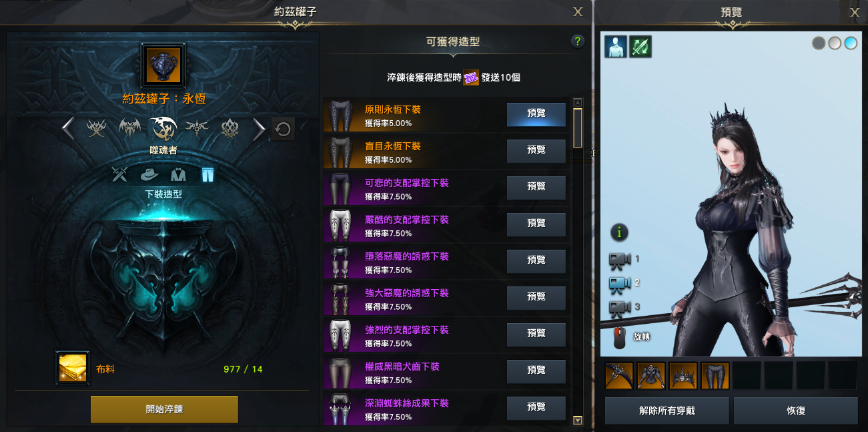This screenshot has height=432, width=868.
Task: Click 解除所有穿戴 button
Action: pos(667,411)
